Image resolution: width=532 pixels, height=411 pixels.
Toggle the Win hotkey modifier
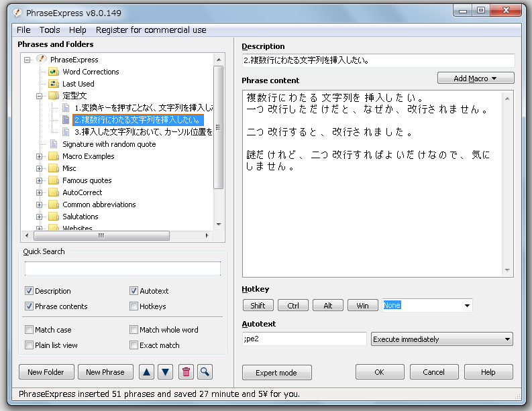tap(362, 305)
